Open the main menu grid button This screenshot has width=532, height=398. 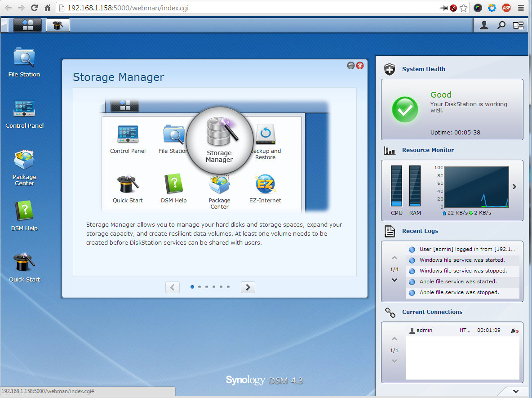[27, 25]
